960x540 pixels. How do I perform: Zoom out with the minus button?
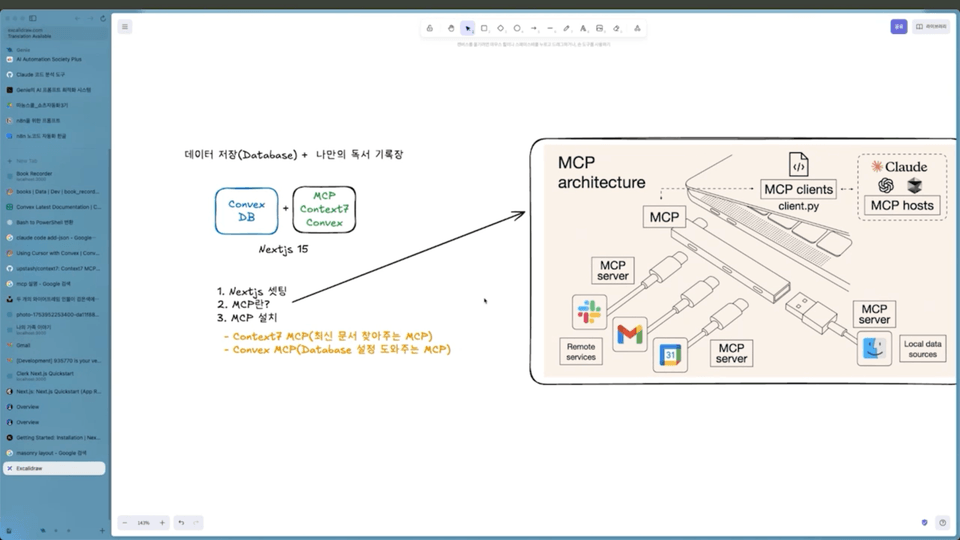tap(125, 523)
